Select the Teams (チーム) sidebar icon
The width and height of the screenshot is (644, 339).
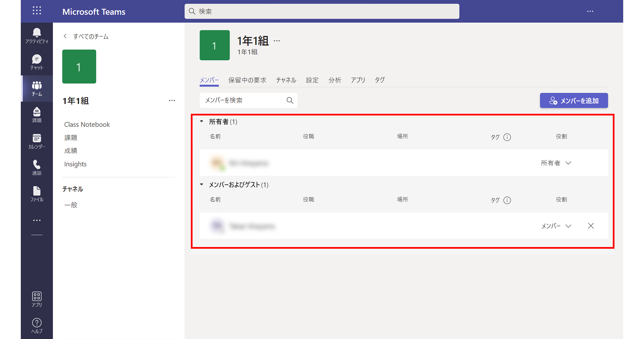(37, 89)
